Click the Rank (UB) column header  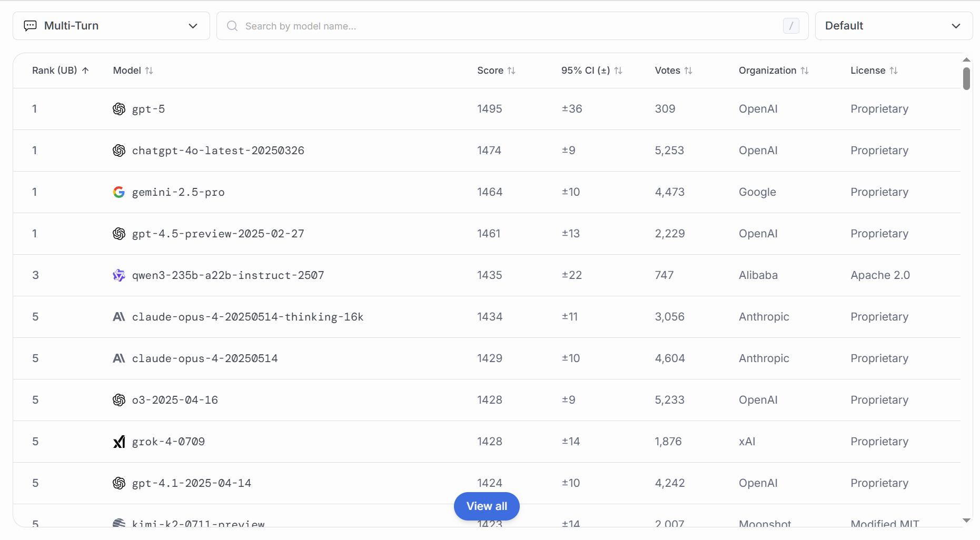pyautogui.click(x=61, y=71)
